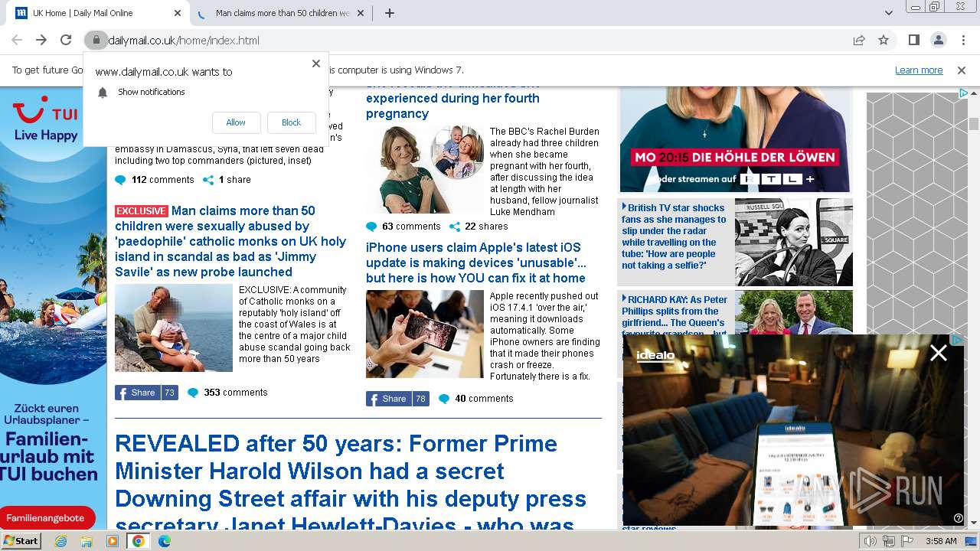Open Rachel Burden pregnancy article photo

pos(425,170)
